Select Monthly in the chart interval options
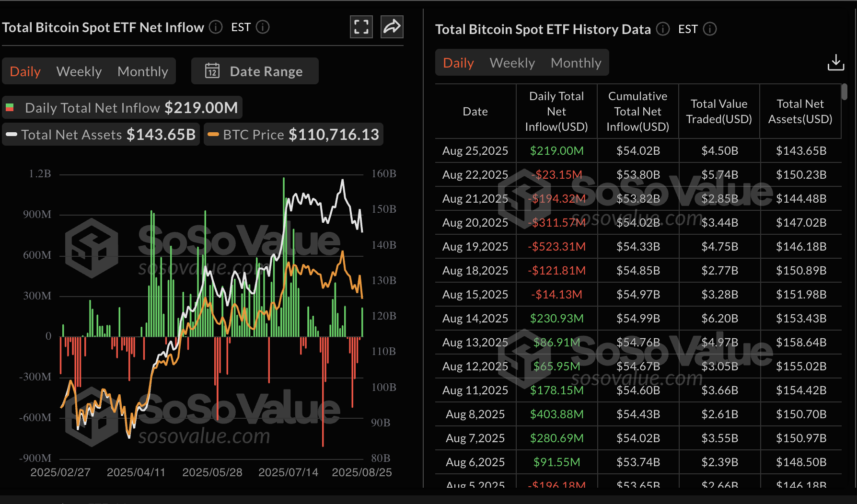The image size is (857, 504). (143, 71)
